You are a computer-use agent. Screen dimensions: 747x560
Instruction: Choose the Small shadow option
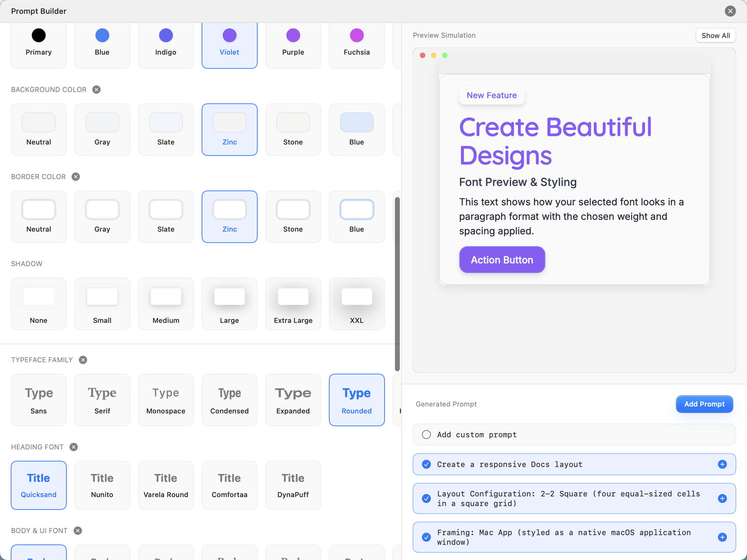click(x=102, y=304)
